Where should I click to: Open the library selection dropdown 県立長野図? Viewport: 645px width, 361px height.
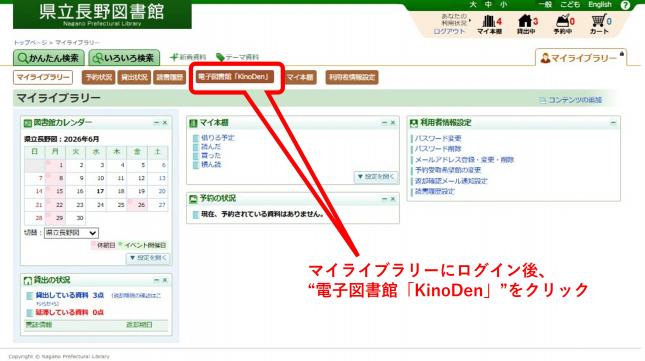[x=71, y=233]
